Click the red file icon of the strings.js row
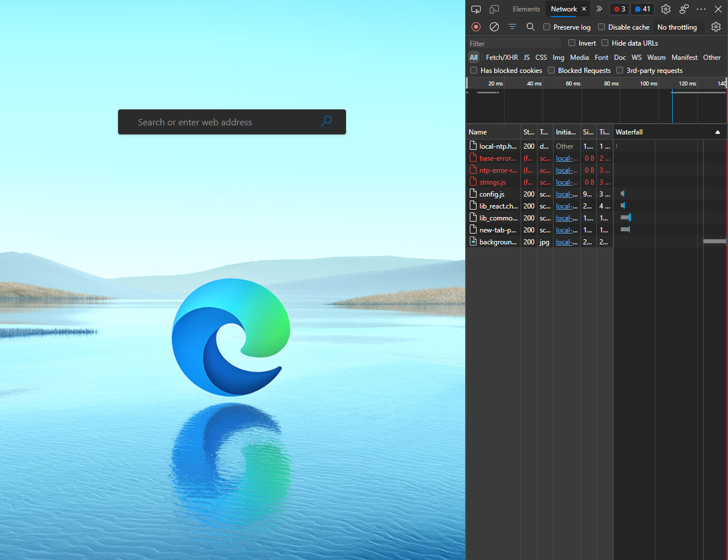Image resolution: width=728 pixels, height=560 pixels. tap(473, 182)
